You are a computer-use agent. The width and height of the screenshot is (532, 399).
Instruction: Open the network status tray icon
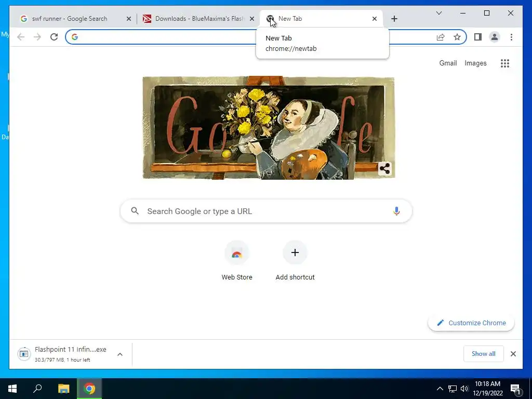point(453,389)
